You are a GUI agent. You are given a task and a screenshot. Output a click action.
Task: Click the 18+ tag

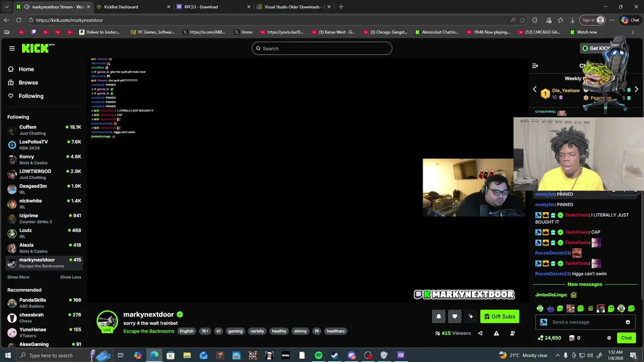[205, 331]
